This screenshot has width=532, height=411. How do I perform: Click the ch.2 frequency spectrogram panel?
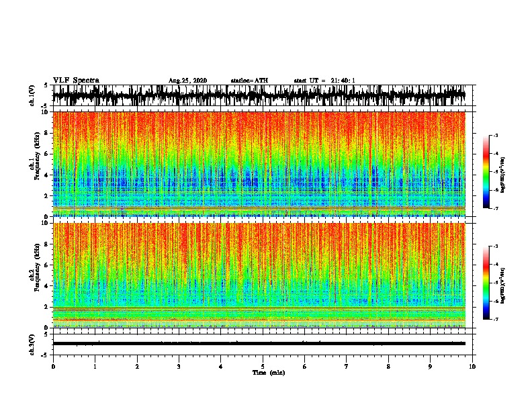click(259, 275)
